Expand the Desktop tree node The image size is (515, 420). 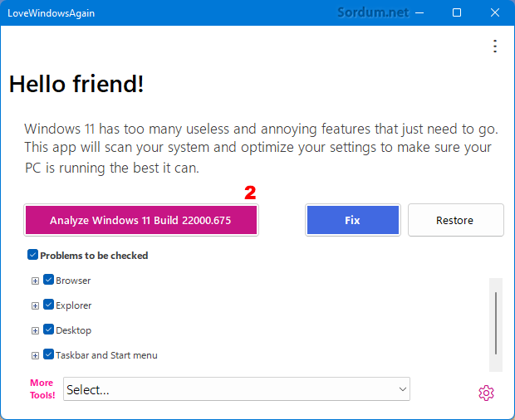coord(35,330)
